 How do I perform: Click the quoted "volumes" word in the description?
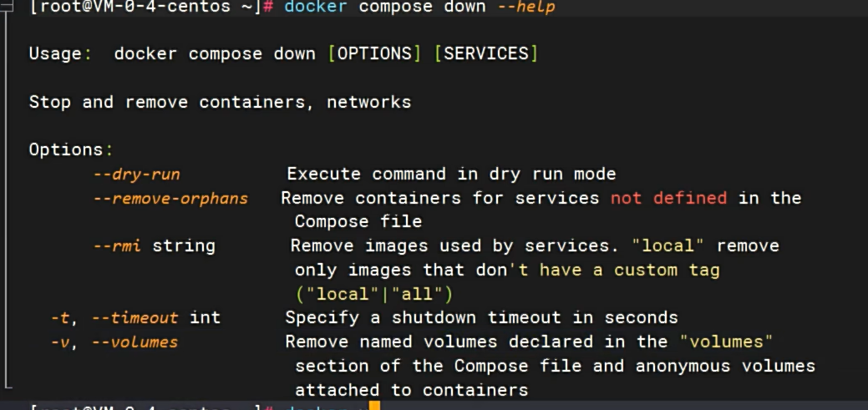click(726, 342)
